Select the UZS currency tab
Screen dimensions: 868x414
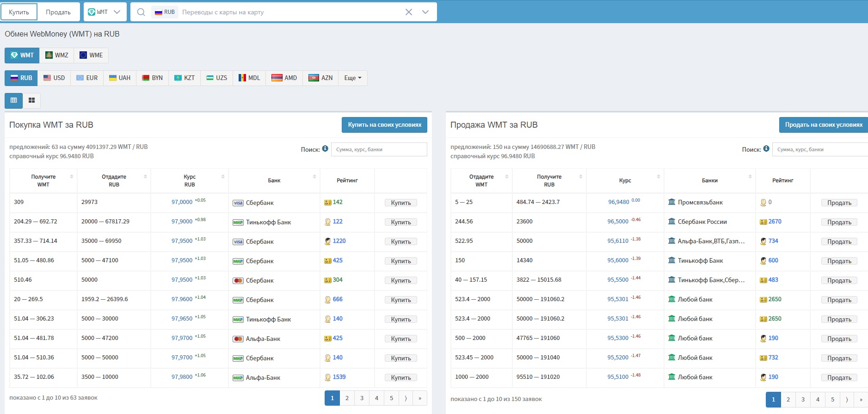[217, 78]
